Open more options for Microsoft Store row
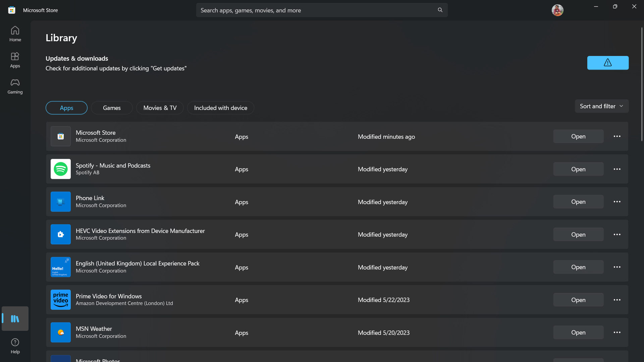Screen dimensions: 644x362 click(x=617, y=136)
